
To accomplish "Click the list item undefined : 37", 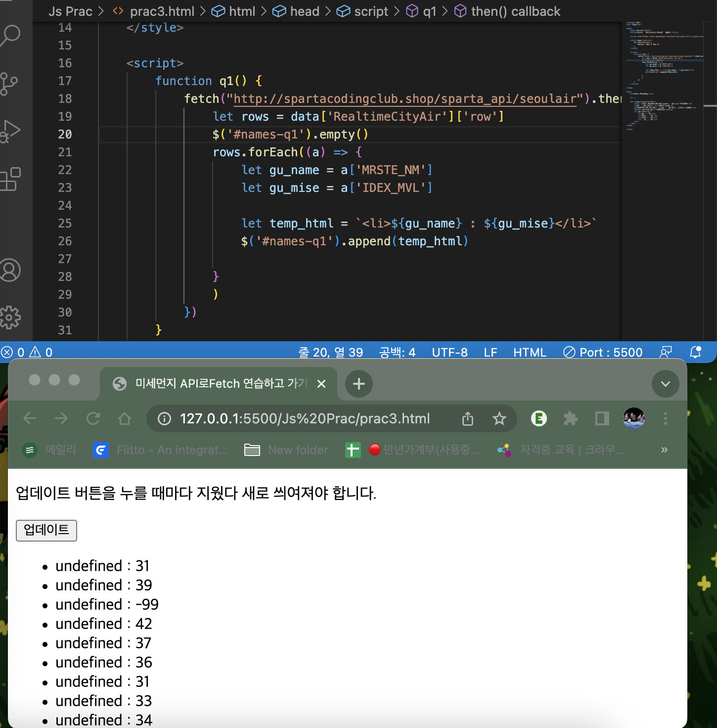I will pyautogui.click(x=103, y=643).
